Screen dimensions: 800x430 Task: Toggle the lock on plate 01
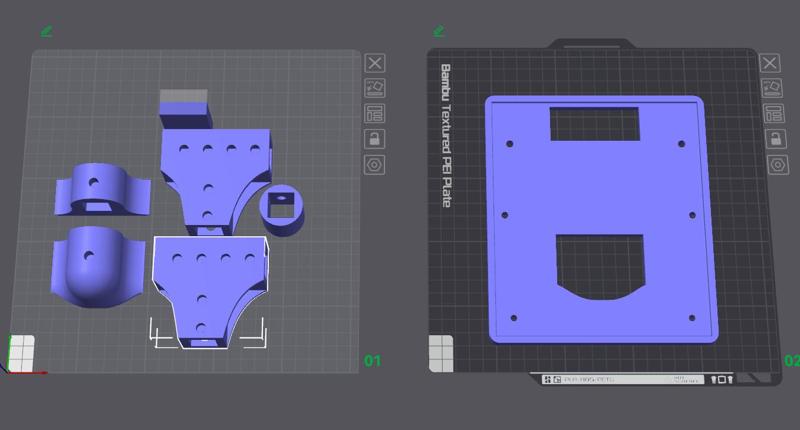tap(374, 139)
